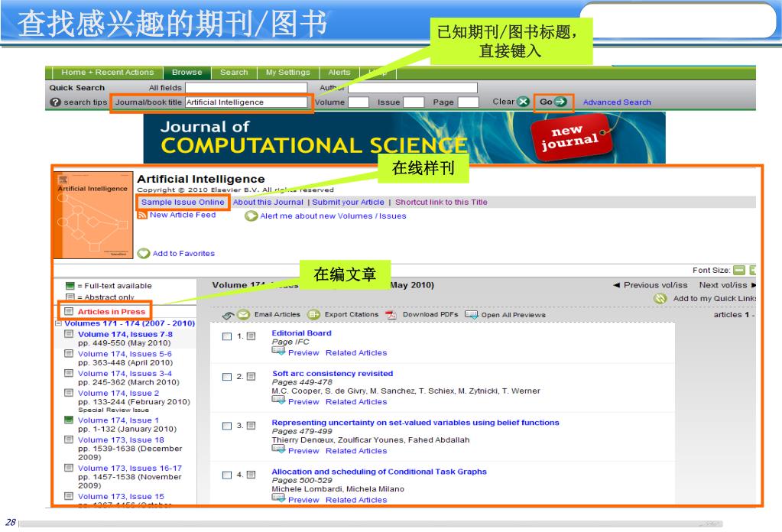782x532 pixels.
Task: Click the Add to my Quick Links icon
Action: [x=660, y=298]
